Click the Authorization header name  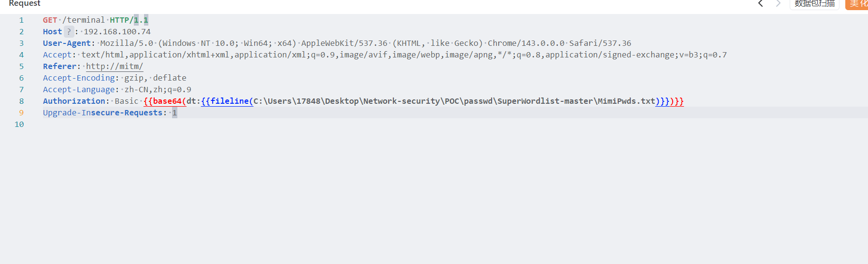pyautogui.click(x=74, y=101)
